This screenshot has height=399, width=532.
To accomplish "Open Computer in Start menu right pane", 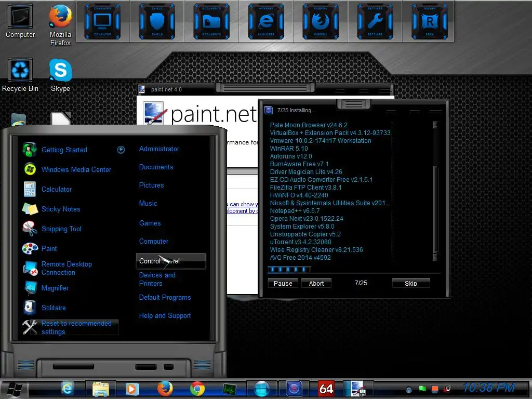I will [153, 241].
